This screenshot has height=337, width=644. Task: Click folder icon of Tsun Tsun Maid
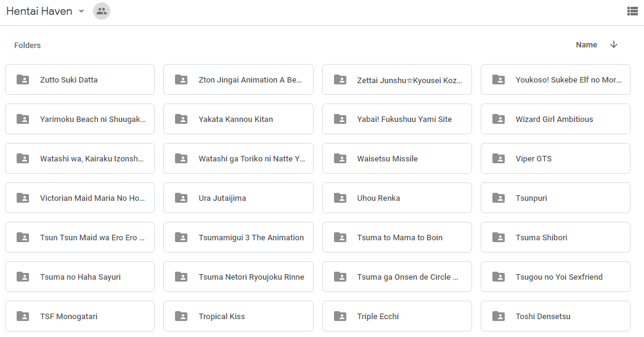tap(23, 237)
